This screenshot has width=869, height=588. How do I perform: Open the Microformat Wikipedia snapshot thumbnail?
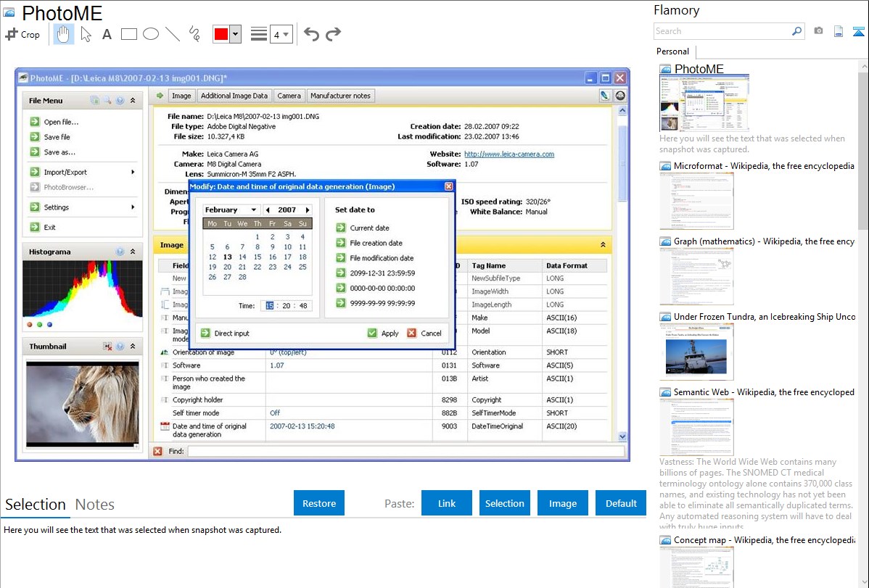pos(696,201)
